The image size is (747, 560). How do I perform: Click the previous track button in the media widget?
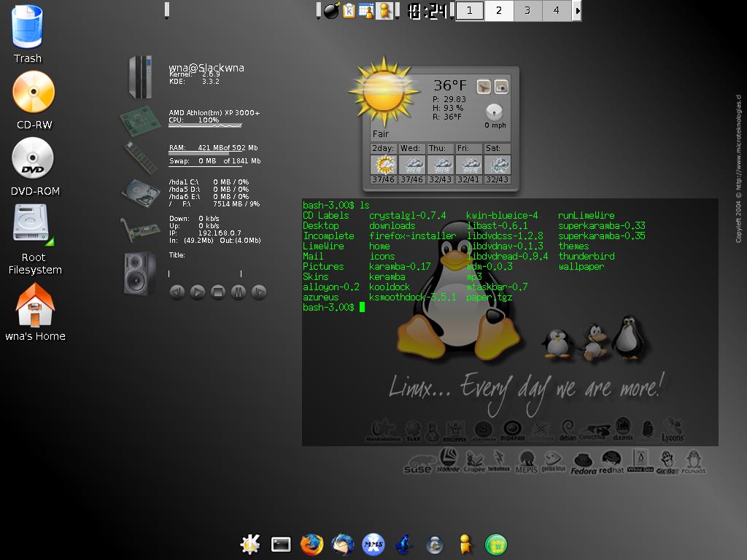pos(177,292)
